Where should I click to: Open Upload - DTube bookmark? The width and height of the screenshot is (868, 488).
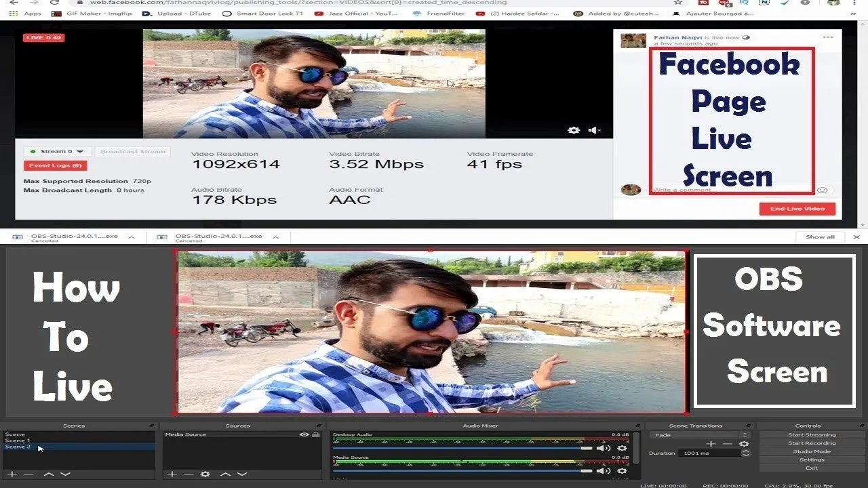pyautogui.click(x=176, y=14)
